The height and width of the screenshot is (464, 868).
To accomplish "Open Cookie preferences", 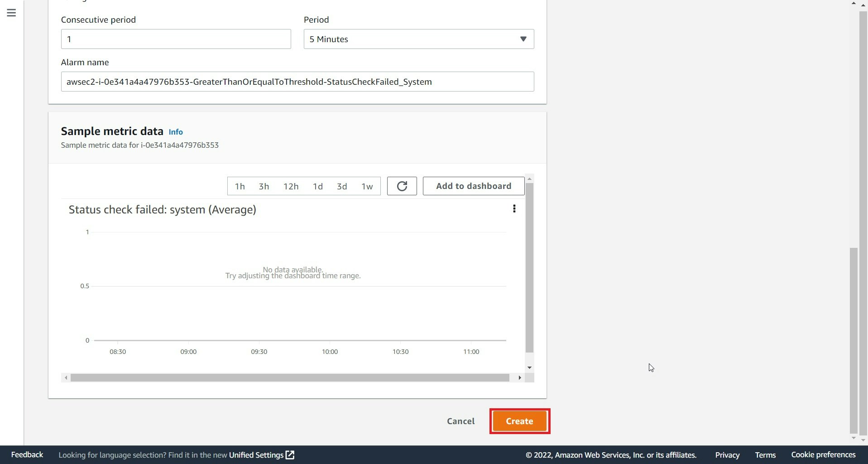I will [x=823, y=454].
